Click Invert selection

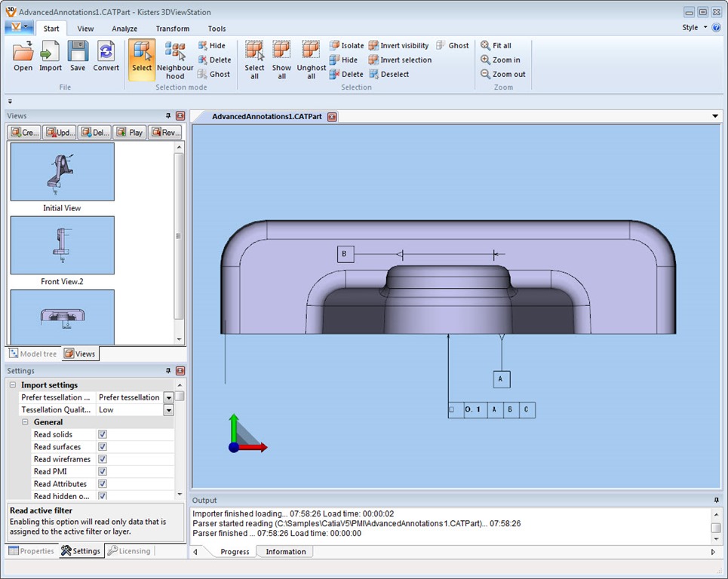point(401,60)
